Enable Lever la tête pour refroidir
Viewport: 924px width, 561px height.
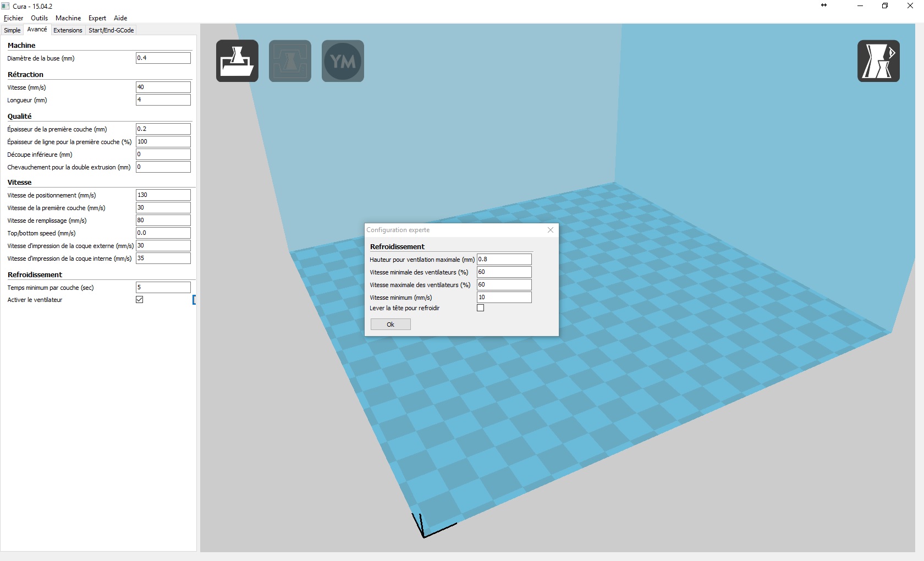pos(480,308)
